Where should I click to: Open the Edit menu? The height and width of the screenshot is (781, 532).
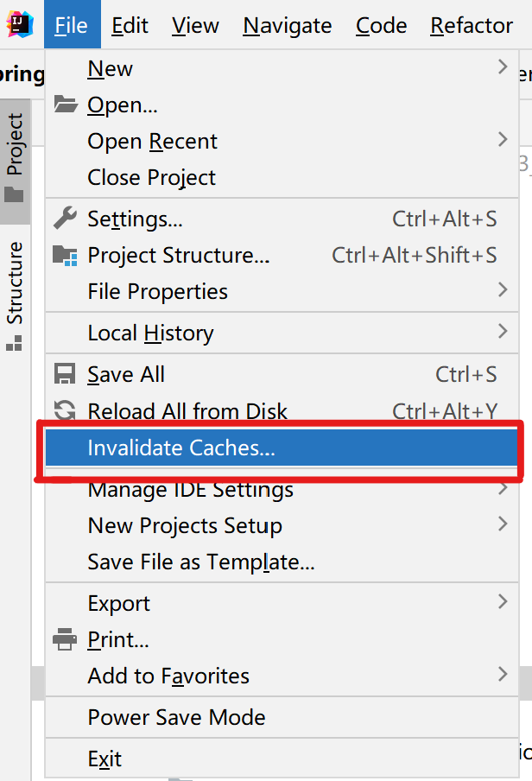point(130,26)
